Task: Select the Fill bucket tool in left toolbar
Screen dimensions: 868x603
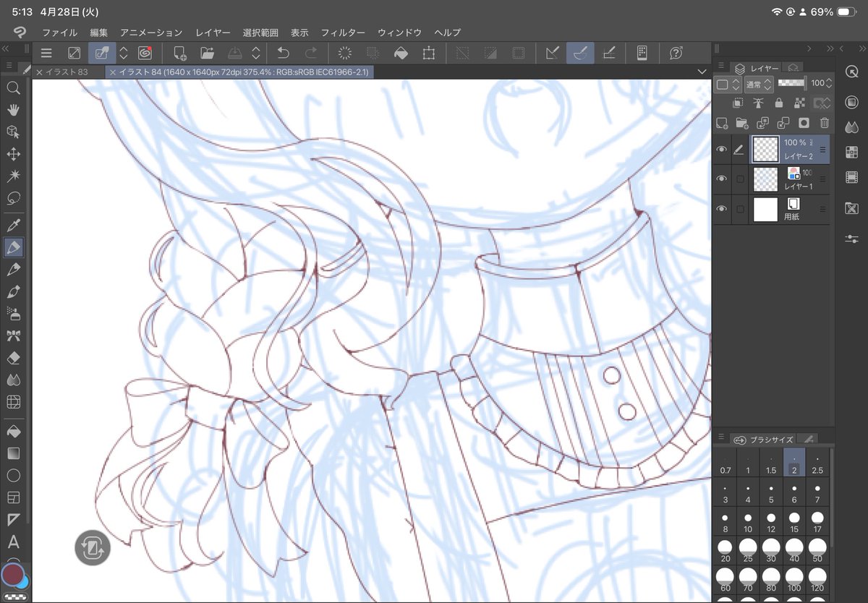Action: (13, 432)
